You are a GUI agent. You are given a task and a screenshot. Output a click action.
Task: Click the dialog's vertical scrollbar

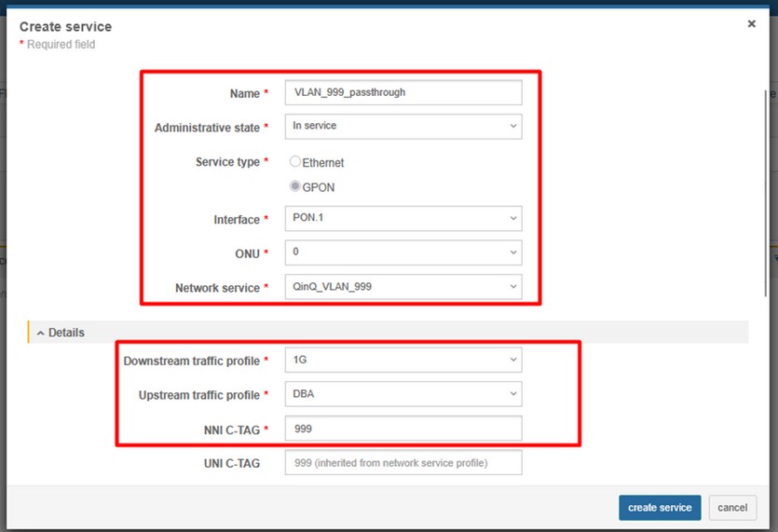click(767, 186)
